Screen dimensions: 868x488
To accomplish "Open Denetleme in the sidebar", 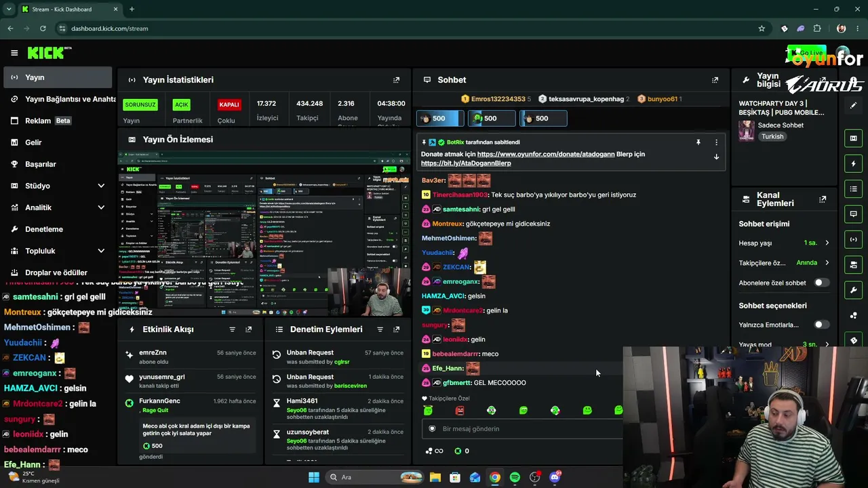I will click(58, 229).
